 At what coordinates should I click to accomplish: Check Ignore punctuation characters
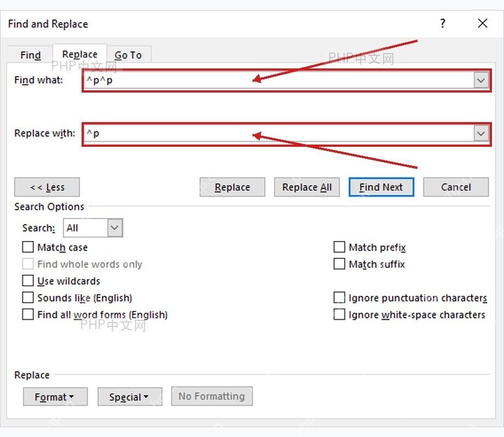tap(340, 297)
